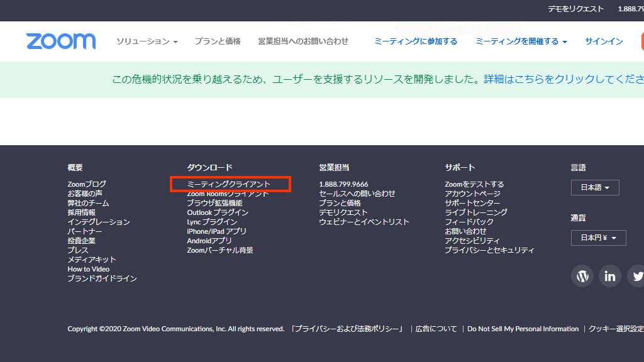Viewport: 644px width, 362px height.
Task: Open アクセシビリティ link
Action: [472, 241]
